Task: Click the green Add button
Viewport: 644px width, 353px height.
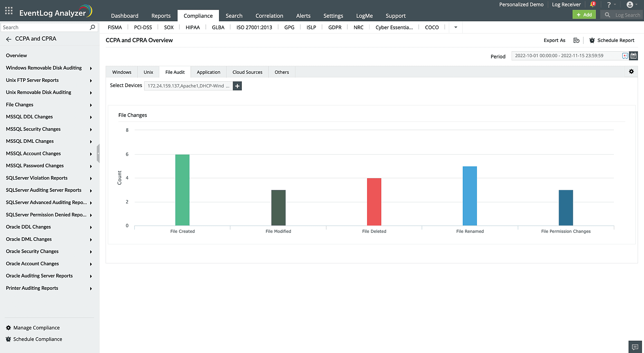Action: coord(584,15)
